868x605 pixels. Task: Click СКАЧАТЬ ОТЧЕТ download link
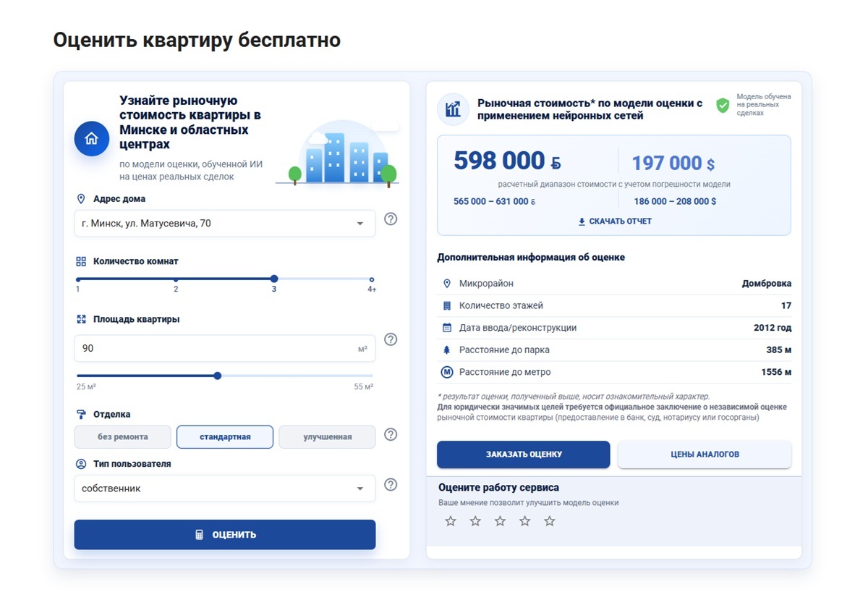coord(615,221)
